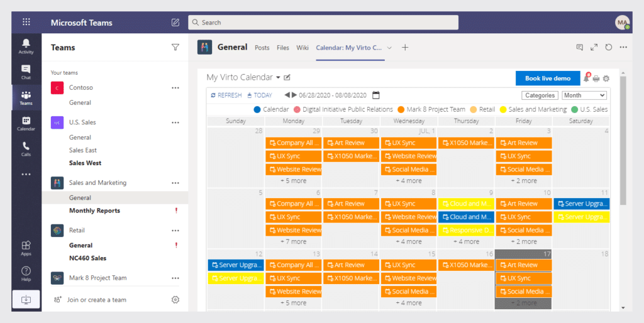Open Retail team more options

point(175,231)
